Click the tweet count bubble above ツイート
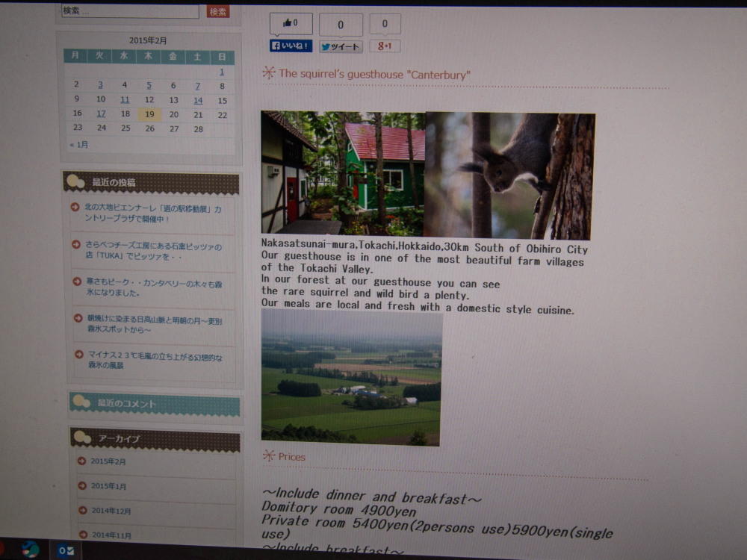Screen dimensions: 747x560 tap(341, 25)
